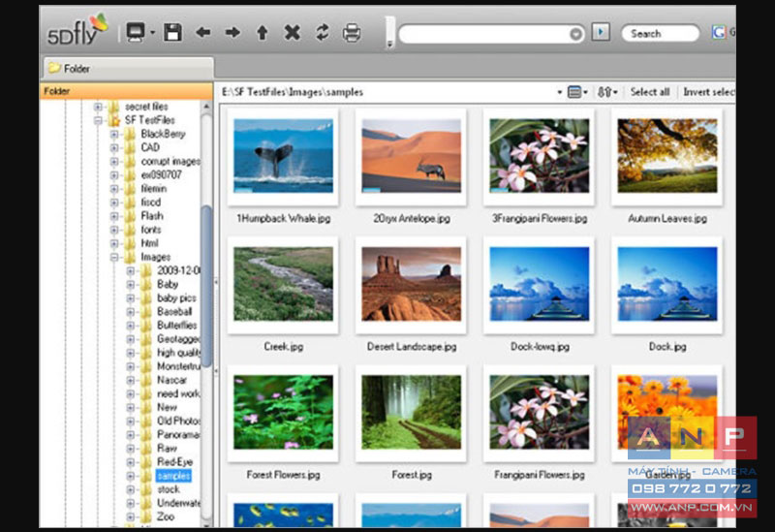Screen dimensions: 775x532
Task: Click the Refresh arrows icon
Action: pyautogui.click(x=323, y=33)
